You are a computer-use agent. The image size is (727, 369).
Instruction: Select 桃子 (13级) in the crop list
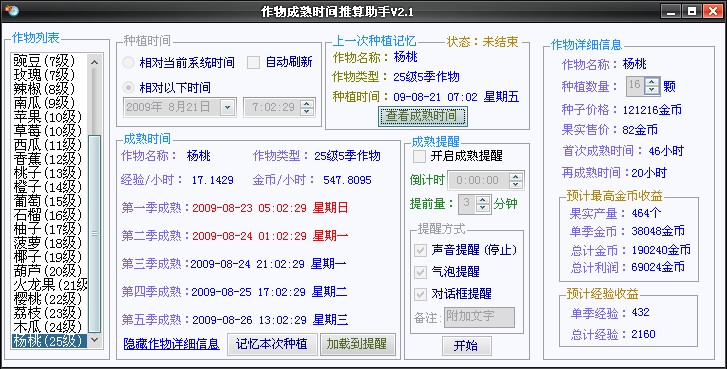pyautogui.click(x=49, y=172)
